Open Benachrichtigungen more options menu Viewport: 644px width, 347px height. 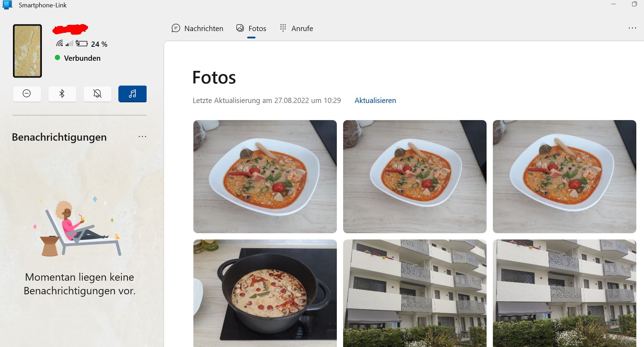(x=142, y=136)
